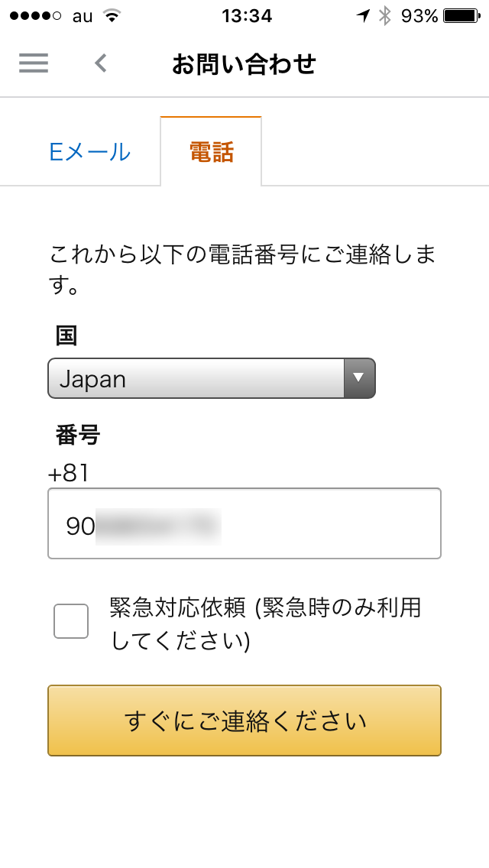Tap the location arrow status icon

click(x=363, y=16)
